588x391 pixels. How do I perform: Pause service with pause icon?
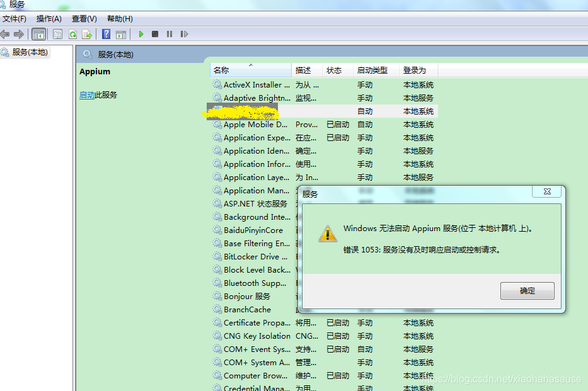point(170,34)
